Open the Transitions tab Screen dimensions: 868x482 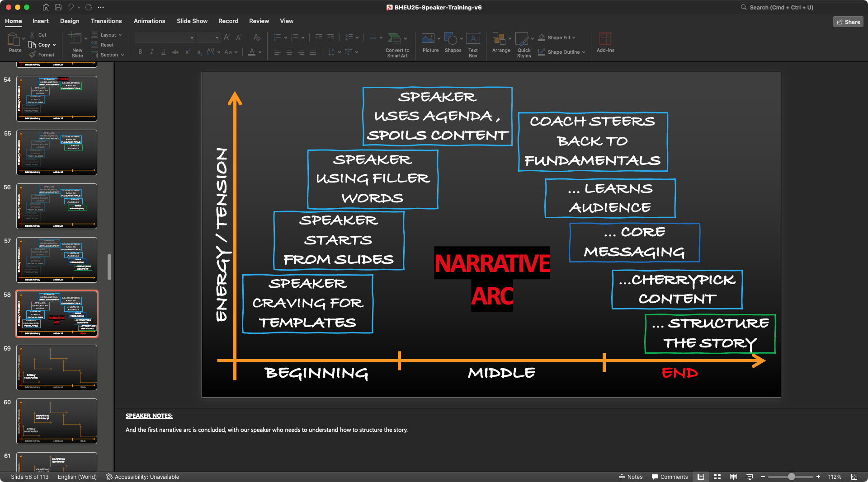tap(106, 21)
